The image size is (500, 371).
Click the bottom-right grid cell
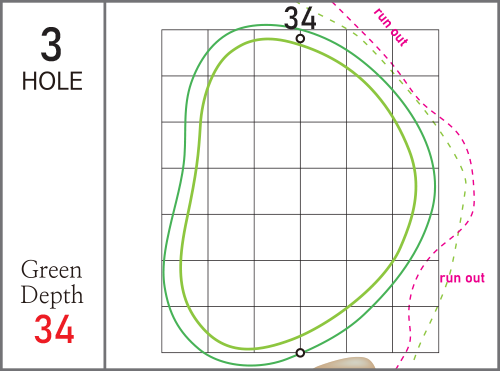(416, 329)
